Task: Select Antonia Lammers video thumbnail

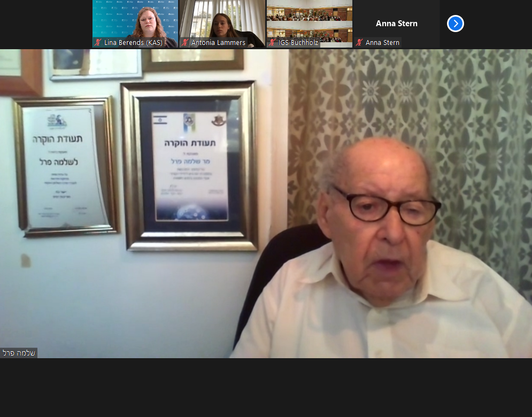Action: (222, 20)
